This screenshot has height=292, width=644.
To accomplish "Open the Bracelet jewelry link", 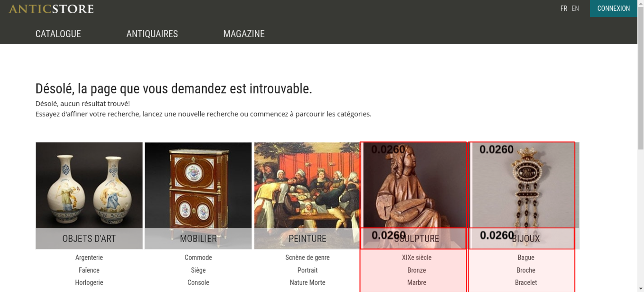I will point(526,282).
